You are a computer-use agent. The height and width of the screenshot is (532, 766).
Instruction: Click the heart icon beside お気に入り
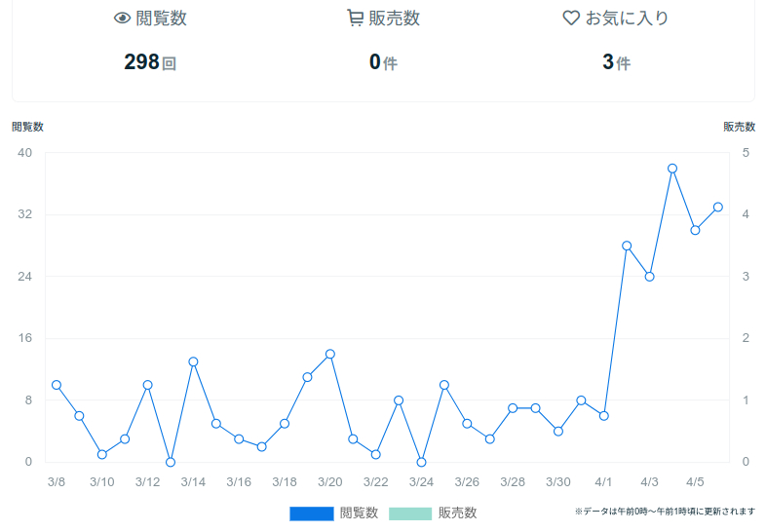[571, 19]
